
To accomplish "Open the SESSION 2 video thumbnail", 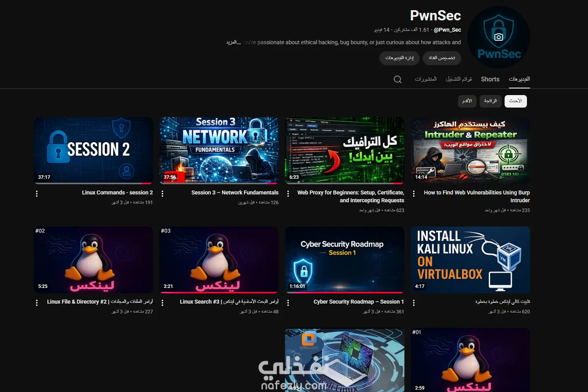I will pos(93,150).
